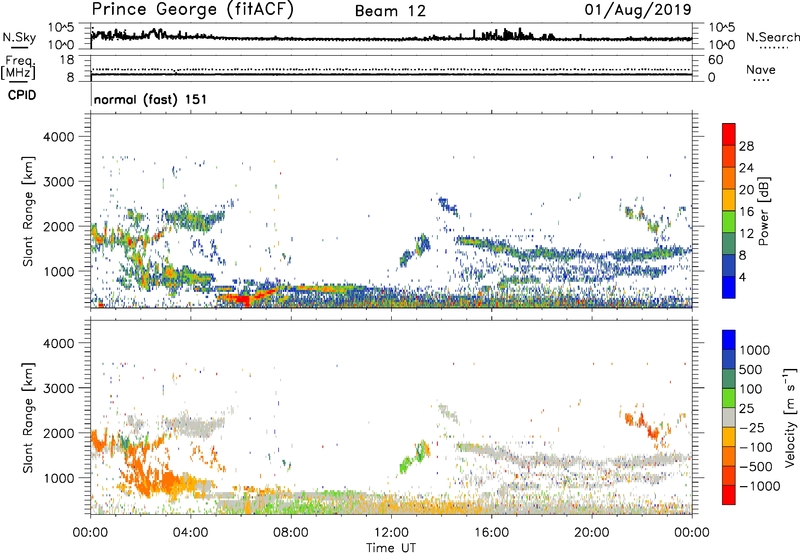Click the 'Nave' legend label
The width and height of the screenshot is (800, 554).
[x=760, y=69]
